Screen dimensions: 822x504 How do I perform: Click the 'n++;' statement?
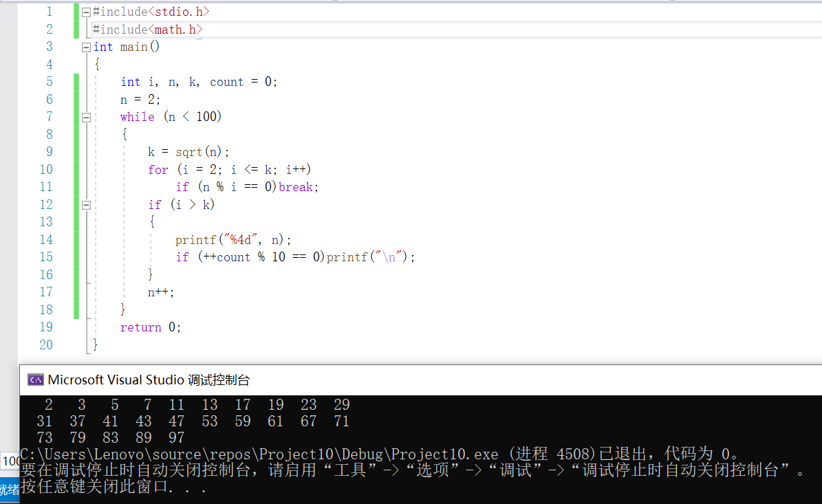coord(160,292)
